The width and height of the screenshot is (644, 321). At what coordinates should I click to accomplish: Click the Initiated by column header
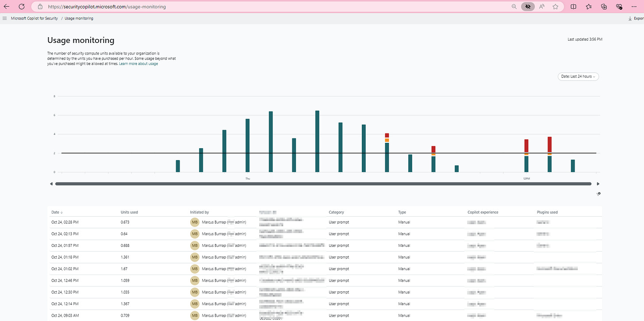(199, 212)
